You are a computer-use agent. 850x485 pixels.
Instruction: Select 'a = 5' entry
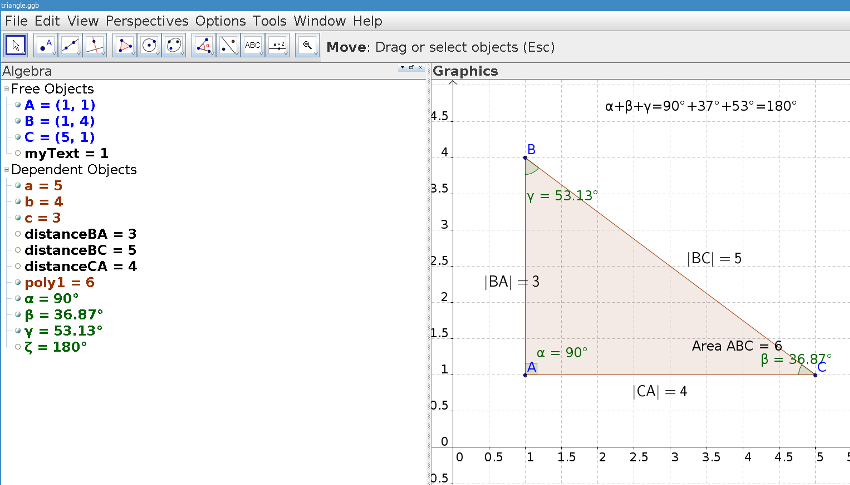click(43, 185)
